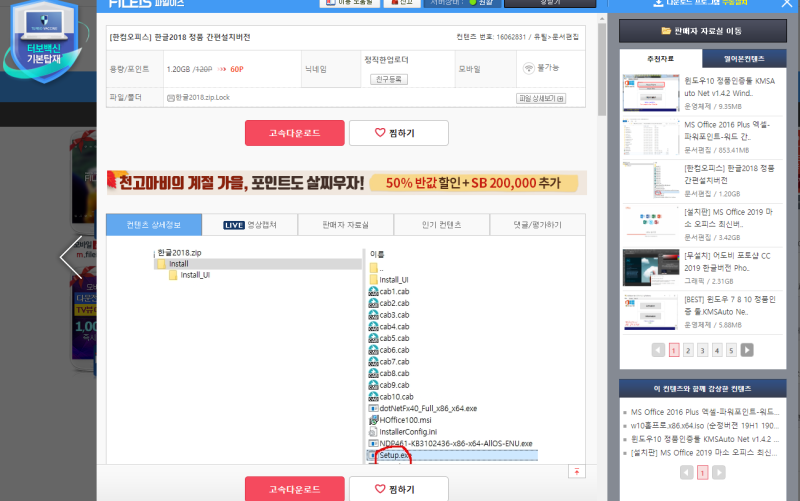The height and width of the screenshot is (501, 800).
Task: Click the 신고 report button
Action: pyautogui.click(x=402, y=3)
